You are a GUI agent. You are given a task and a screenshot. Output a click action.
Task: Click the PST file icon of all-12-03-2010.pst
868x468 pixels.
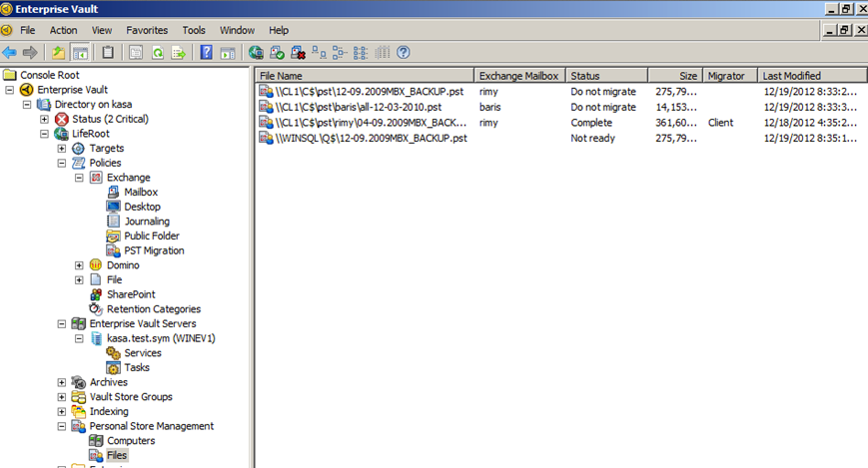267,107
